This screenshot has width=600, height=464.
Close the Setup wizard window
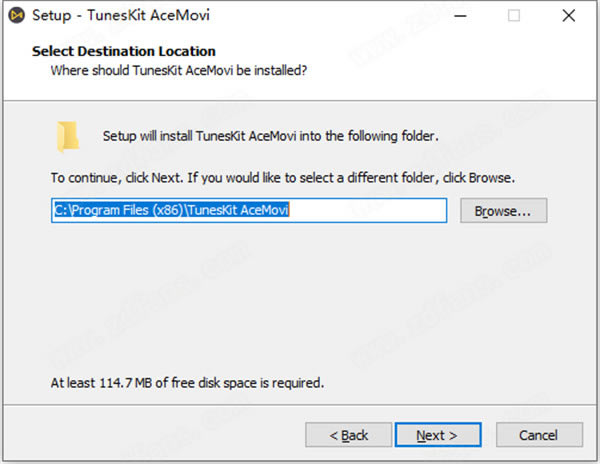pyautogui.click(x=564, y=16)
